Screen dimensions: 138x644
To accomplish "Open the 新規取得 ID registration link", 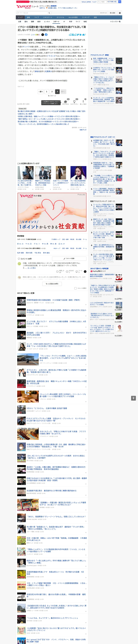I will 54,6.
